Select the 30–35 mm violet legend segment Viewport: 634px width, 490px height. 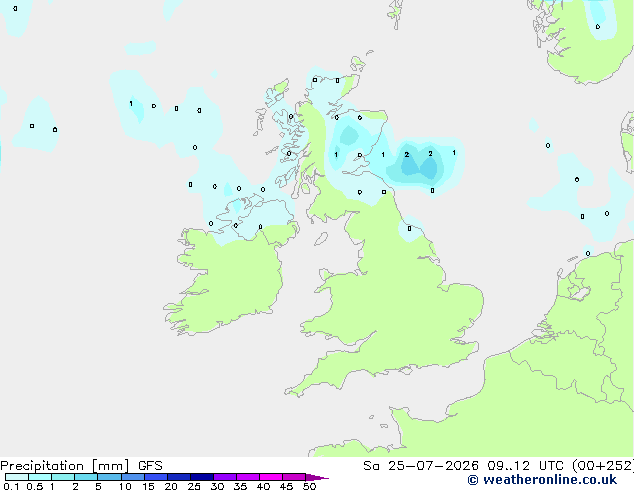(224, 477)
